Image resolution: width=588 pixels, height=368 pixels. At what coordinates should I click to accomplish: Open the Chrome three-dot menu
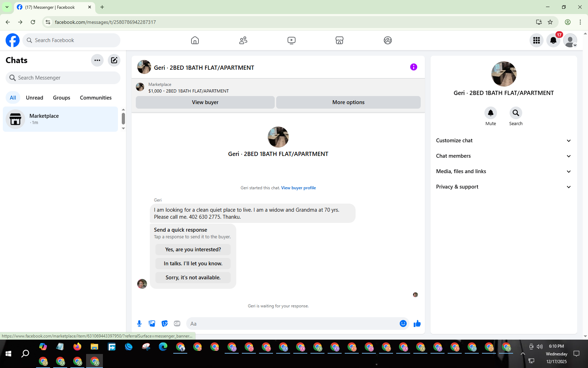(580, 22)
